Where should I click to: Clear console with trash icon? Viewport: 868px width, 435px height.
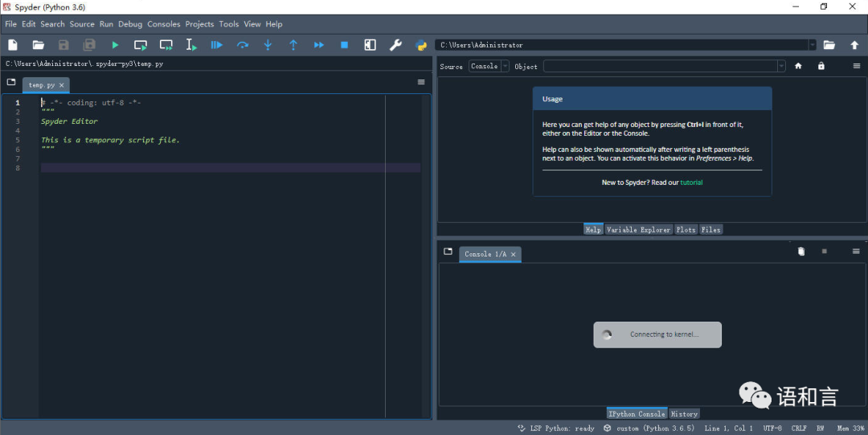801,251
